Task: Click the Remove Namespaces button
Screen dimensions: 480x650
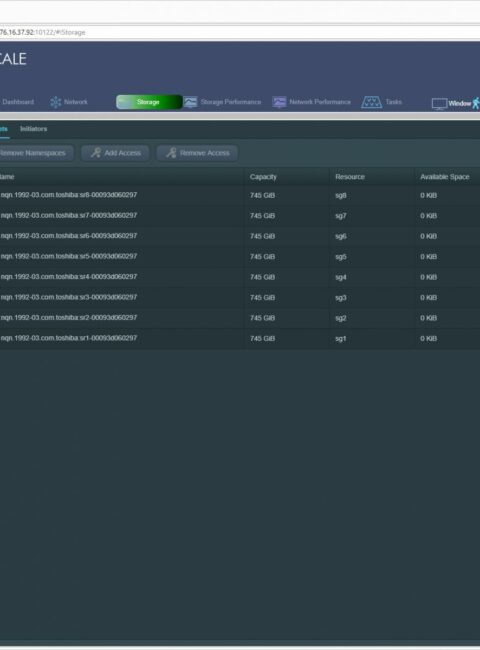Action: point(36,153)
